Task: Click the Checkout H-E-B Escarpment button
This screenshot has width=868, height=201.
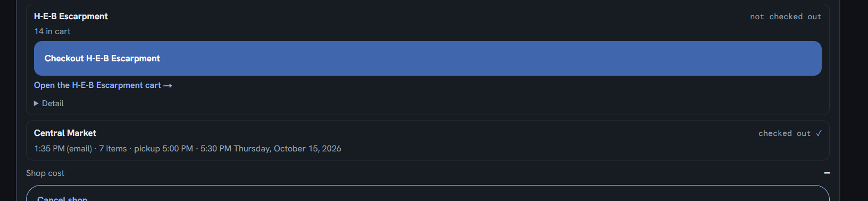Action: 428,58
